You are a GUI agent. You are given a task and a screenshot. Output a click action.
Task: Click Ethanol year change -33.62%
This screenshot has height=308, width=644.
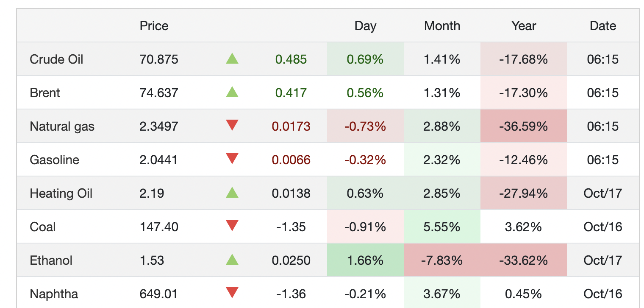[524, 260]
